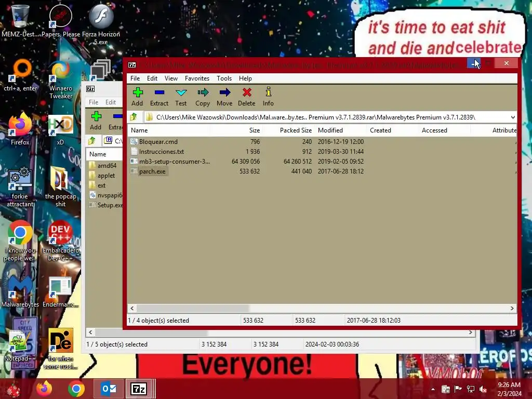Screen dimensions: 532x399
Task: Open the xD desktop shortcut
Action: pyautogui.click(x=60, y=129)
